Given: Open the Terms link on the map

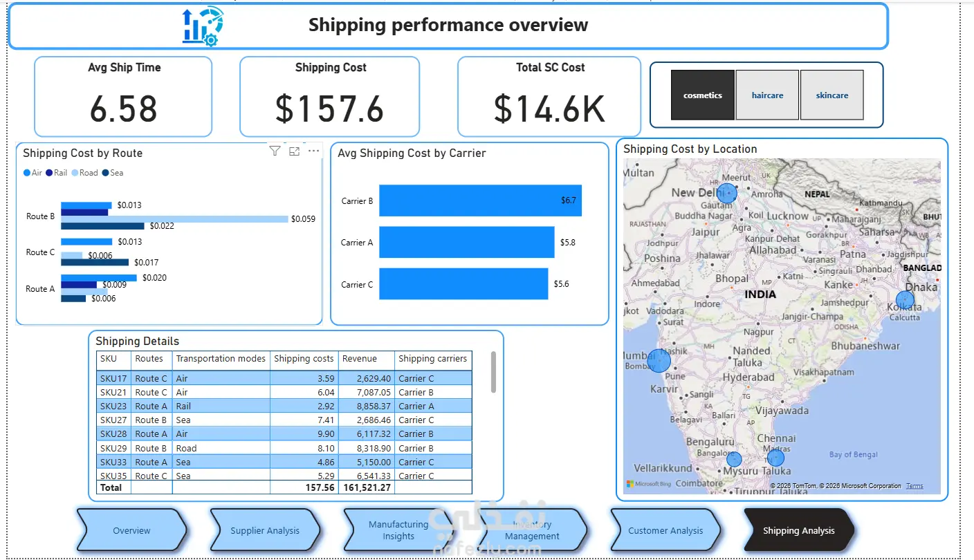Looking at the screenshot, I should [915, 486].
